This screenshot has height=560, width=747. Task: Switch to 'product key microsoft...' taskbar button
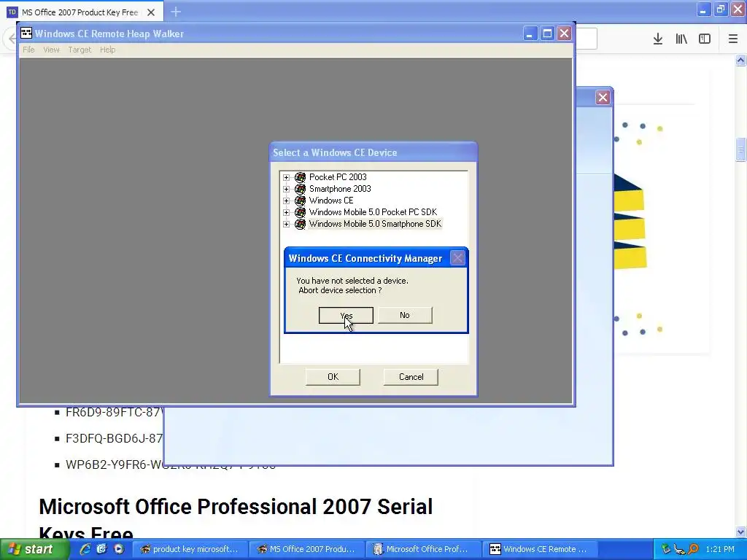click(190, 549)
